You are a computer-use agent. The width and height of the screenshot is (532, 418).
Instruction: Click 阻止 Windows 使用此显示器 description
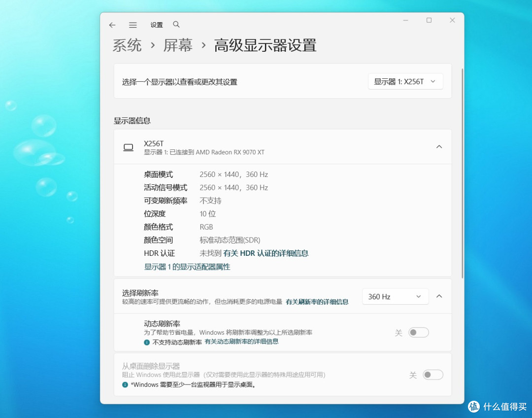(224, 375)
